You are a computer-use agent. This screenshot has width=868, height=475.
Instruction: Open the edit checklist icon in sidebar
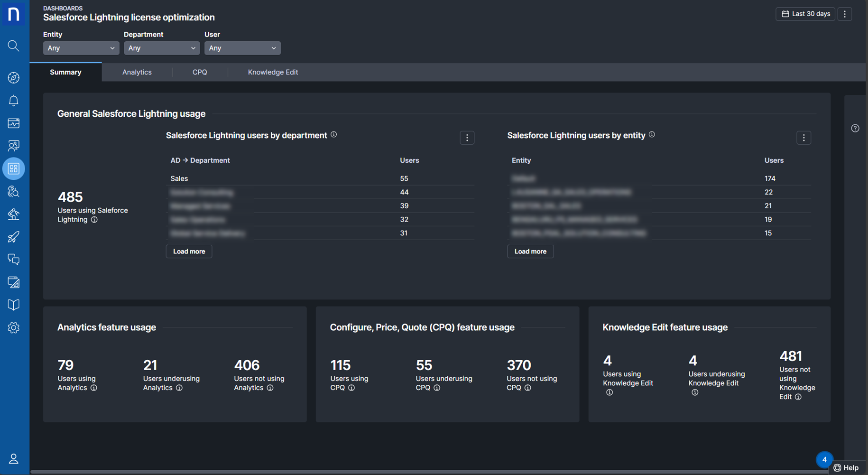coord(14,282)
